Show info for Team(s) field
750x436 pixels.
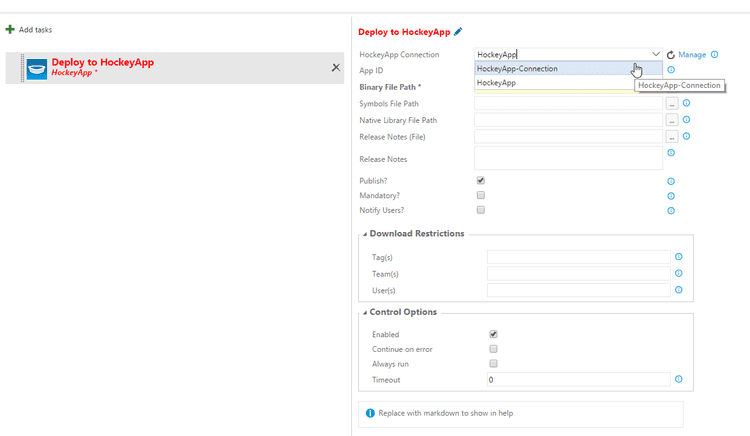pos(679,273)
